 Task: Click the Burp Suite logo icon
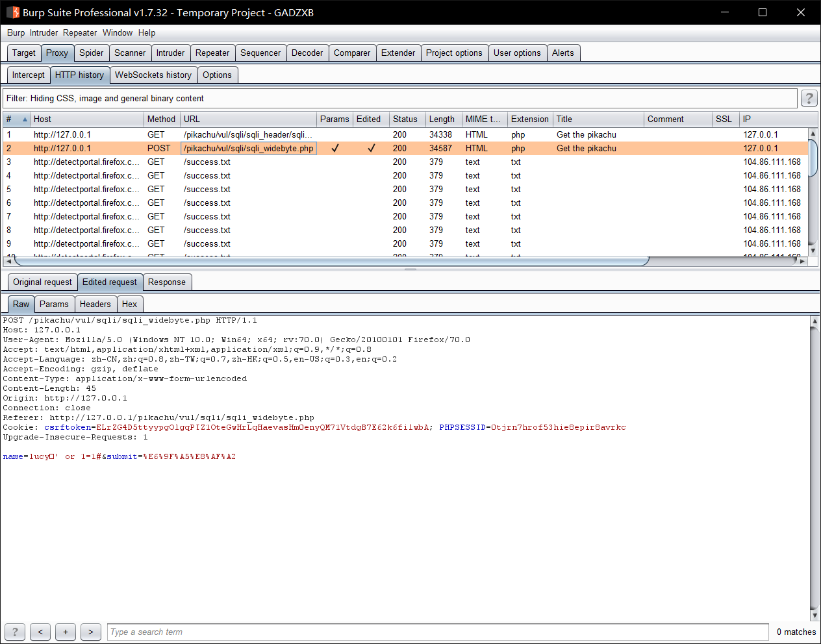(x=13, y=12)
